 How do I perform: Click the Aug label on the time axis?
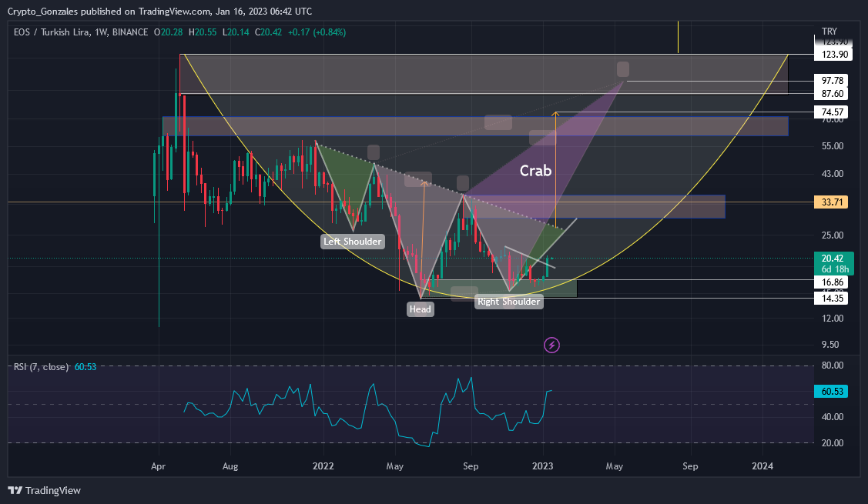(x=230, y=466)
